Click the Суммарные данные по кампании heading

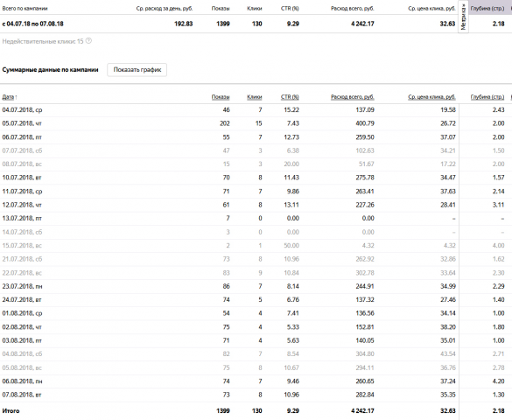(x=50, y=70)
